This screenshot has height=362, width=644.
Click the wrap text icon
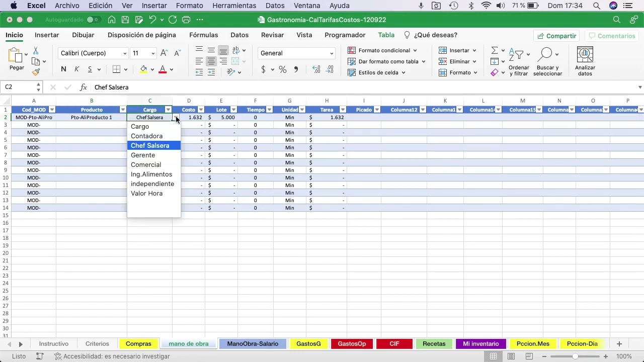click(x=236, y=50)
